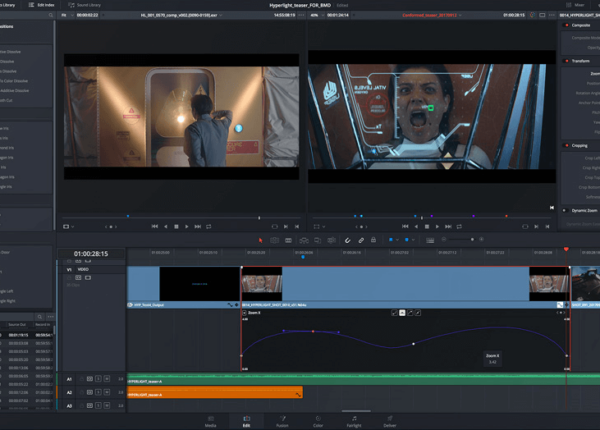Click the source viewer scrub bar playhead

pos(259,218)
